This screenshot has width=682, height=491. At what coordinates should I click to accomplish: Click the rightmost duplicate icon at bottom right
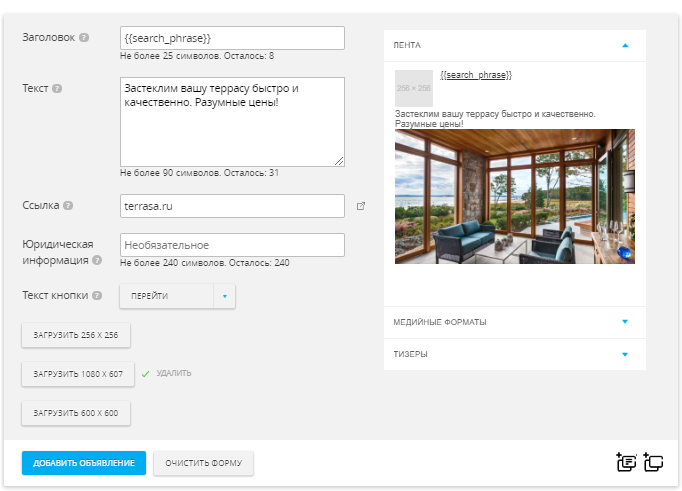coord(654,462)
